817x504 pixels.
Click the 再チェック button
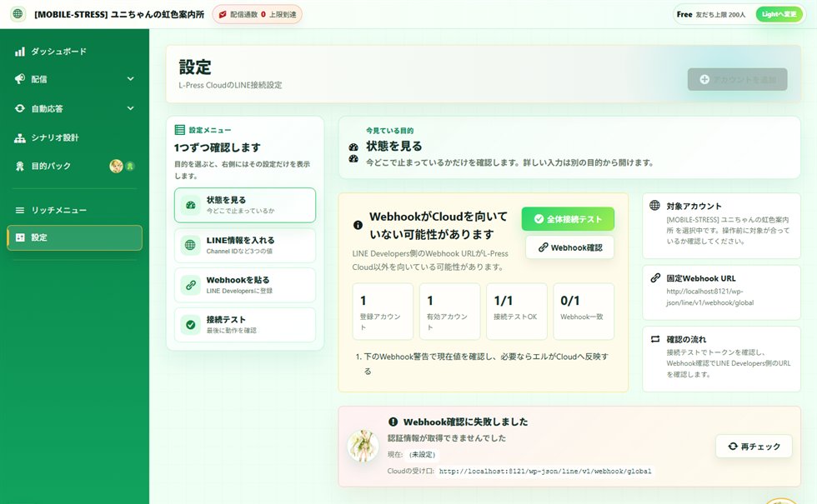(754, 447)
